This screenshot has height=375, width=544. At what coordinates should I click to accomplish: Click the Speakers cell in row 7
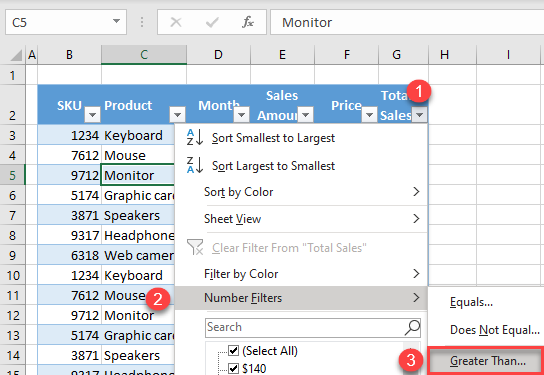pos(138,215)
